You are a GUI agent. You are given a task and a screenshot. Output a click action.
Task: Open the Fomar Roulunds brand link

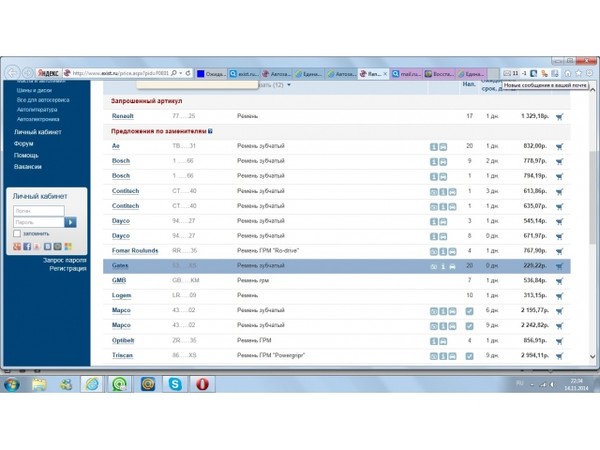pyautogui.click(x=135, y=251)
